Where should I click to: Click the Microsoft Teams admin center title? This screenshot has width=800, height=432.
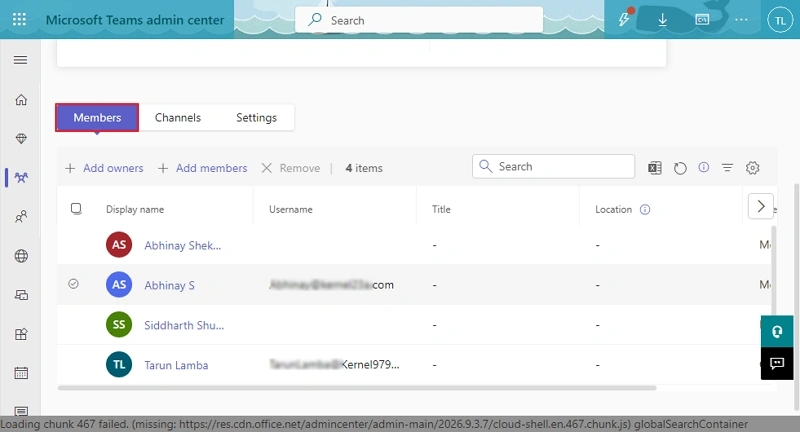click(135, 20)
